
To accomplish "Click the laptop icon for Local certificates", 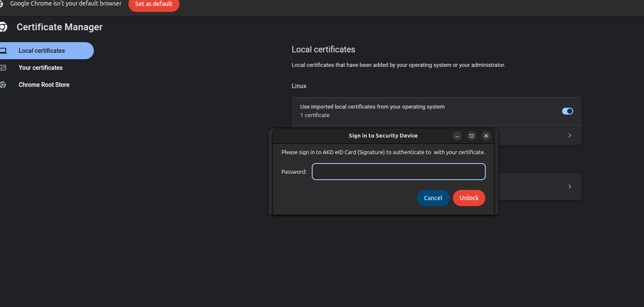I will pos(3,51).
